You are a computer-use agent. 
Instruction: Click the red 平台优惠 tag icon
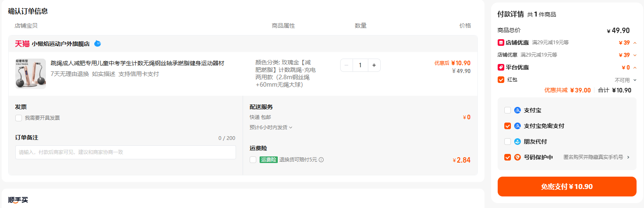[x=501, y=67]
